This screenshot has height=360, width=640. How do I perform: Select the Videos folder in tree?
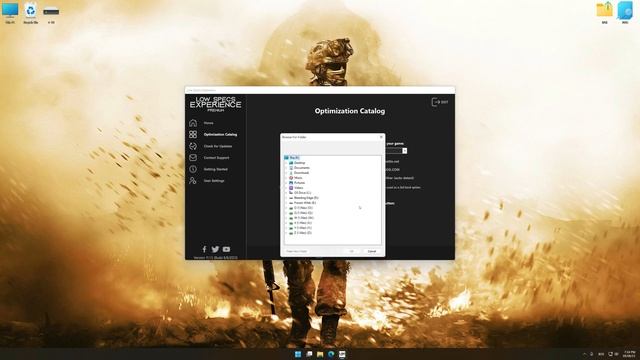point(296,188)
